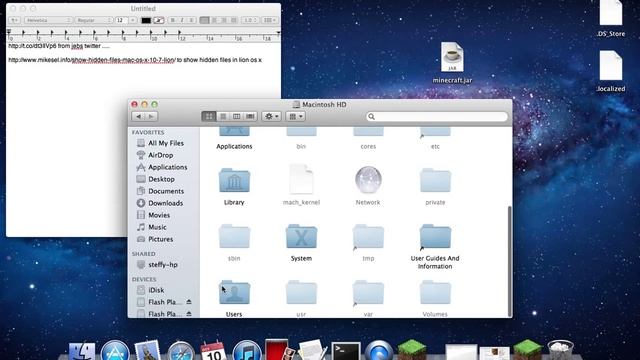Click the Finder vertical scrollbar
Screen dimensions: 640x360
pos(509,261)
